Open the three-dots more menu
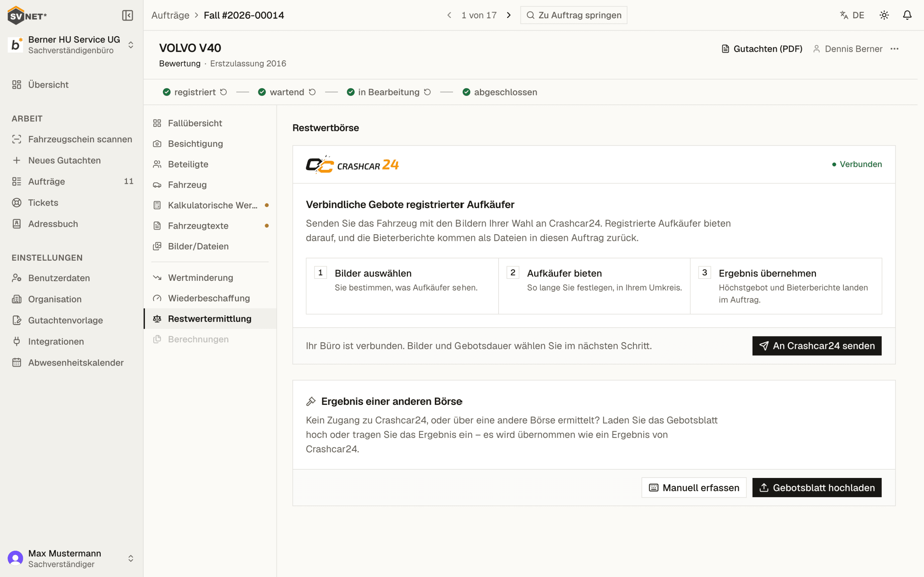Image resolution: width=924 pixels, height=577 pixels. (894, 49)
